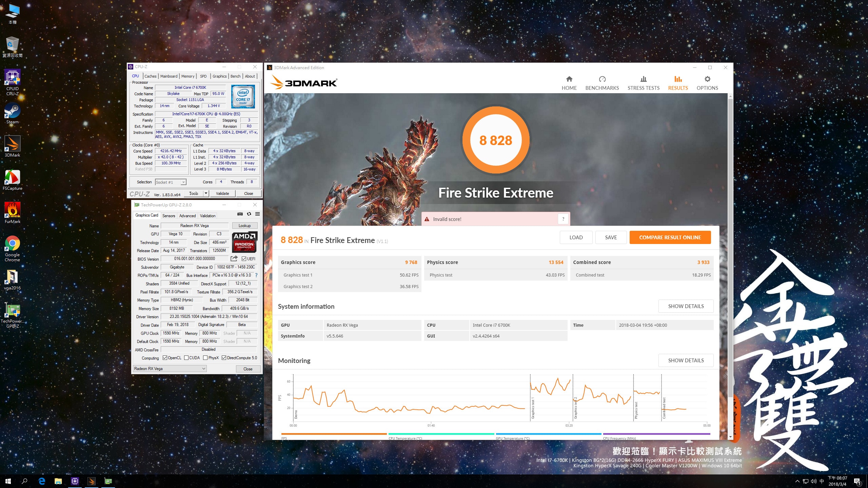Image resolution: width=868 pixels, height=488 pixels.
Task: Open the Bench tab in CPU-Z
Action: [235, 76]
